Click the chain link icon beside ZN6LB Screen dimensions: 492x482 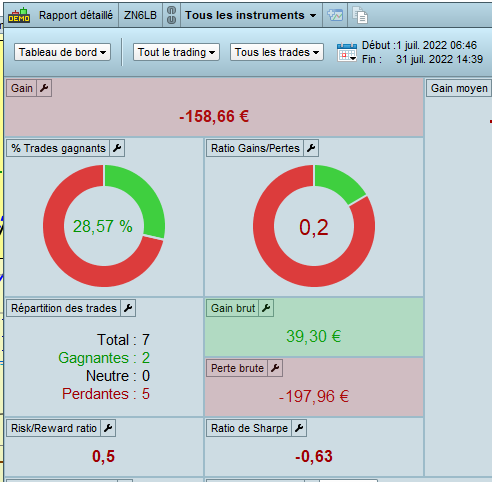pyautogui.click(x=171, y=15)
